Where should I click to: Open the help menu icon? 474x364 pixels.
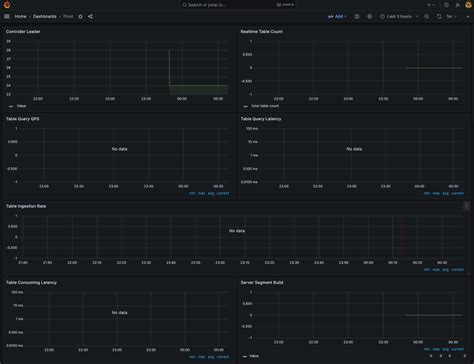pyautogui.click(x=446, y=5)
